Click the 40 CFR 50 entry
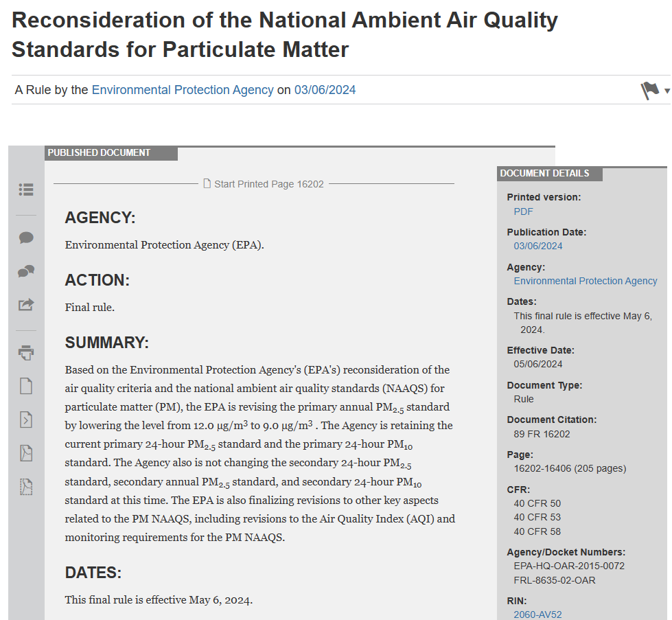This screenshot has width=672, height=620. [x=537, y=503]
